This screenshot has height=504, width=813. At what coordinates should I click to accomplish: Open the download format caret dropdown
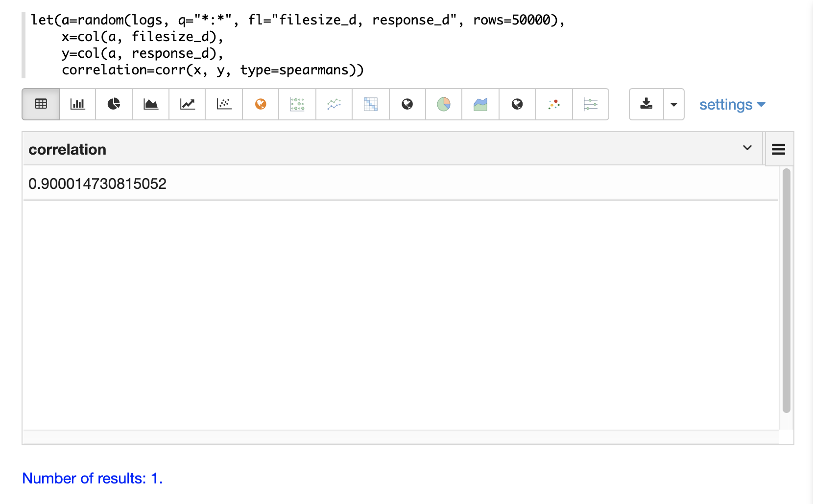(x=674, y=104)
